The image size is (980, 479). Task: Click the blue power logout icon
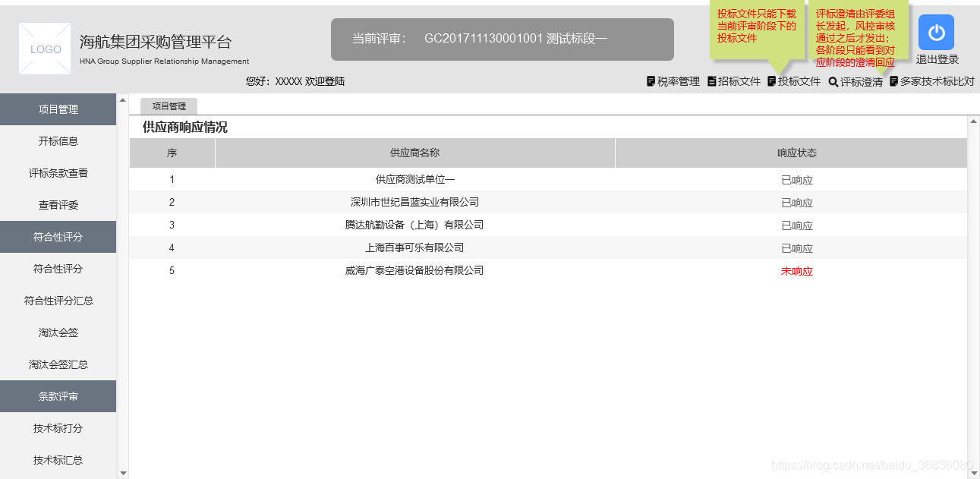pos(936,33)
